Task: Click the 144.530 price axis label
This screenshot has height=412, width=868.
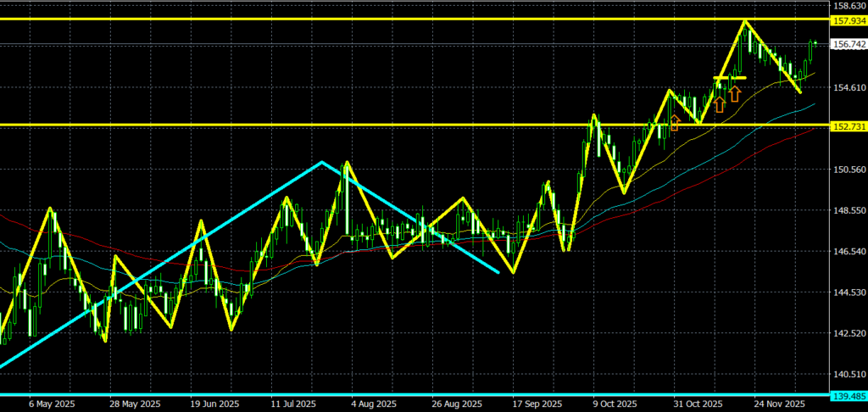Action: [849, 292]
